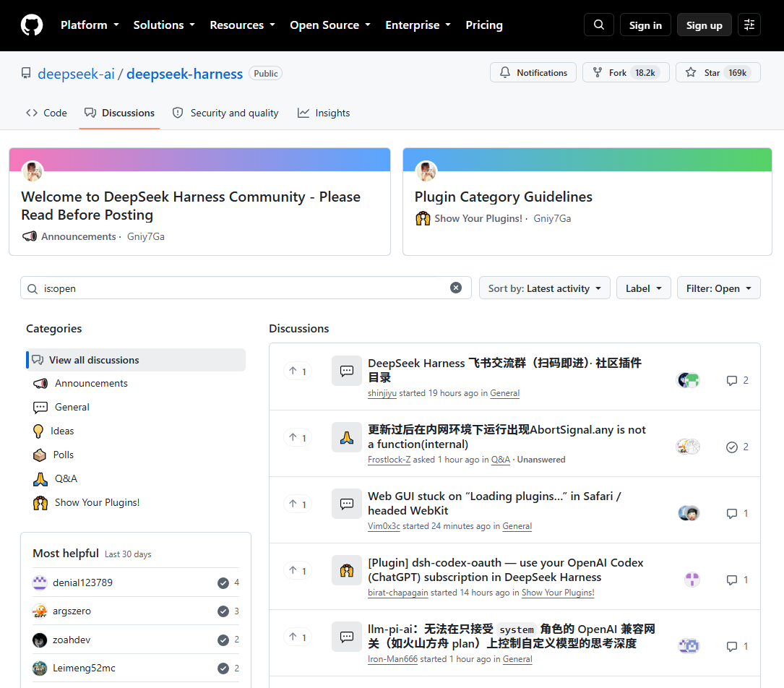The width and height of the screenshot is (784, 688).
Task: Click the participant avatar on dsh-codex-oauth discussion
Action: tap(692, 580)
